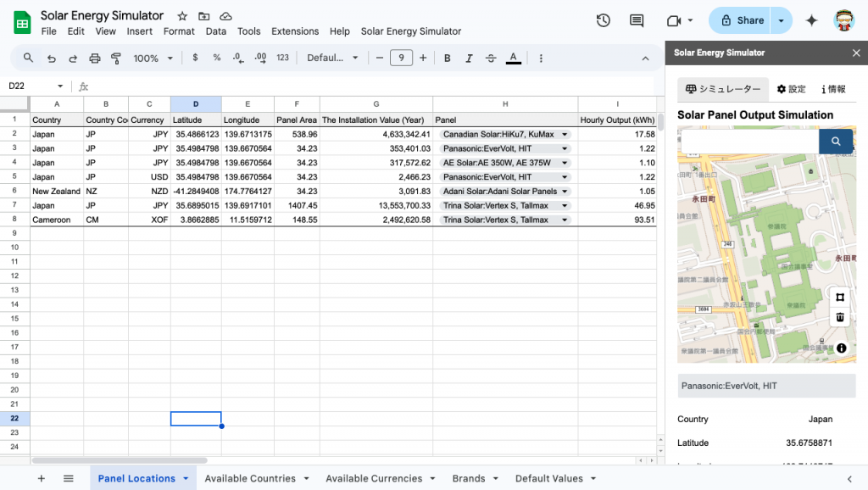This screenshot has width=868, height=490.
Task: Open the Insert menu
Action: click(x=140, y=31)
